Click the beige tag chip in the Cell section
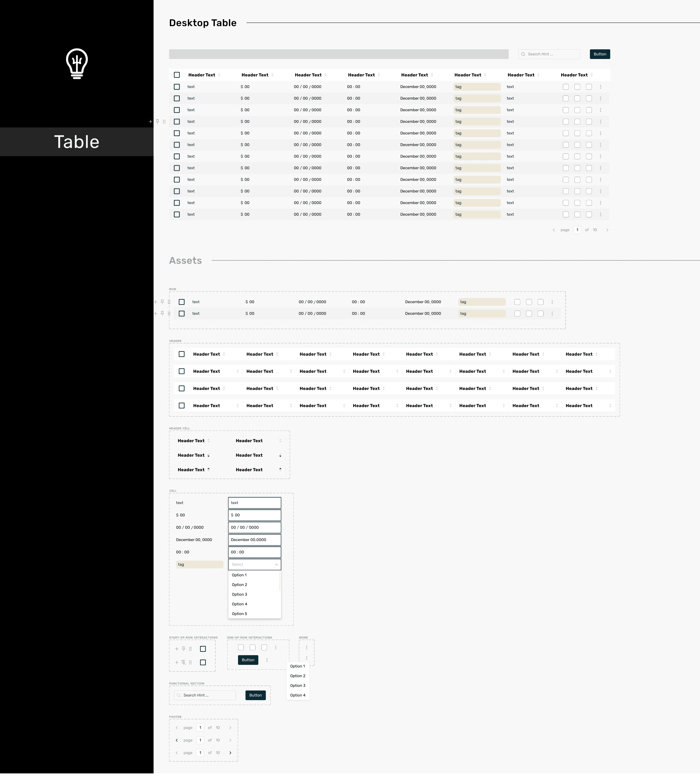This screenshot has height=777, width=700. tap(200, 564)
